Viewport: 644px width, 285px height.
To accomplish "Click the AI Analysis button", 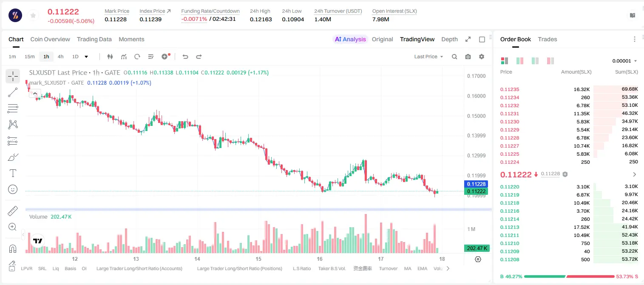I will click(x=350, y=39).
